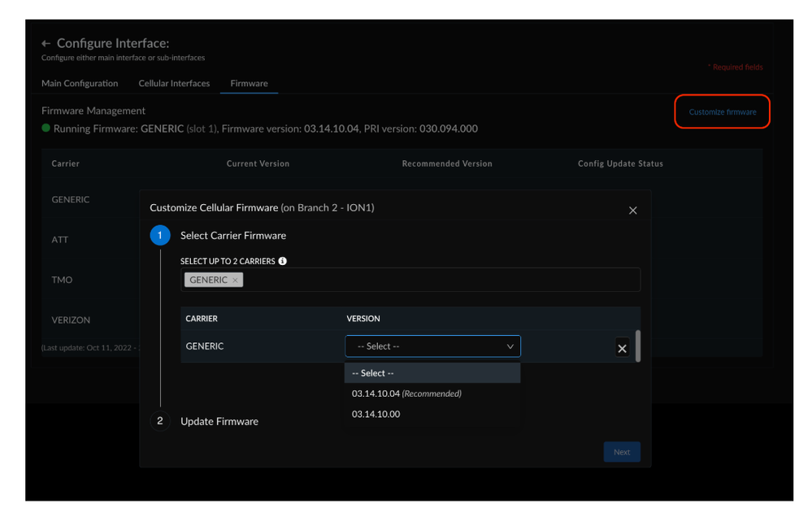The width and height of the screenshot is (812, 513).
Task: Select version 03.14.10.04 (Recommended)
Action: pyautogui.click(x=432, y=393)
